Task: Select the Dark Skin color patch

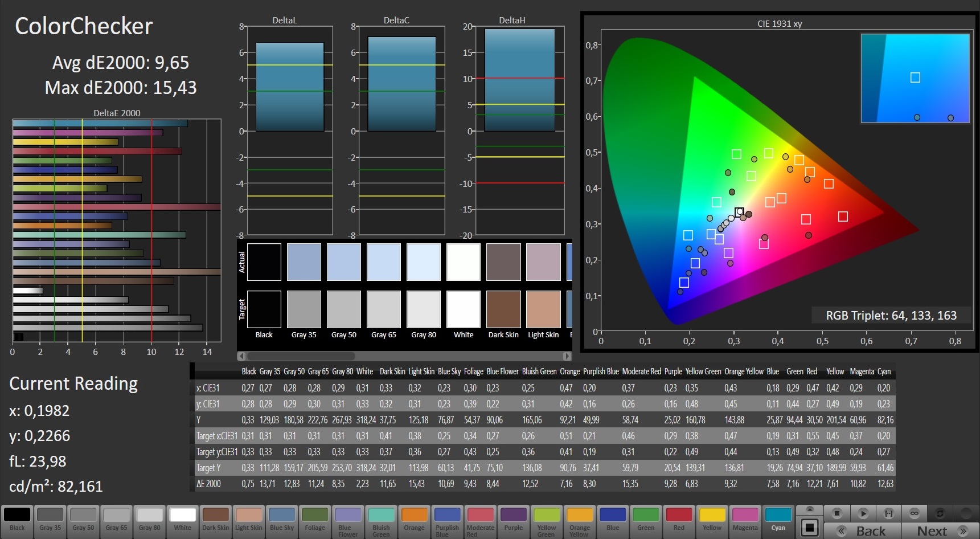Action: click(x=215, y=519)
